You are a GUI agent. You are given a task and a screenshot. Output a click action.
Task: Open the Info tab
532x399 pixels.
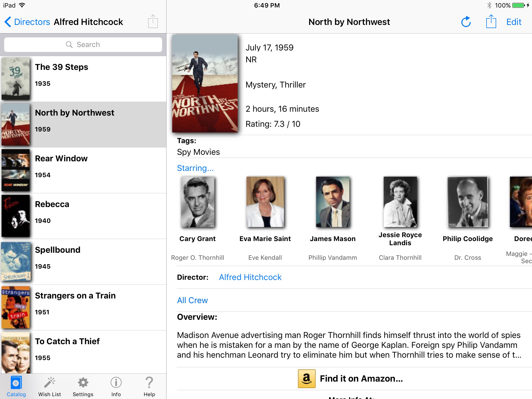116,387
